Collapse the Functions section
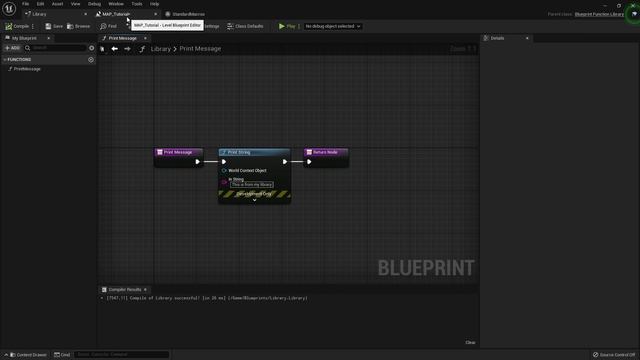Screen dimensions: 640x360 pyautogui.click(x=5, y=60)
